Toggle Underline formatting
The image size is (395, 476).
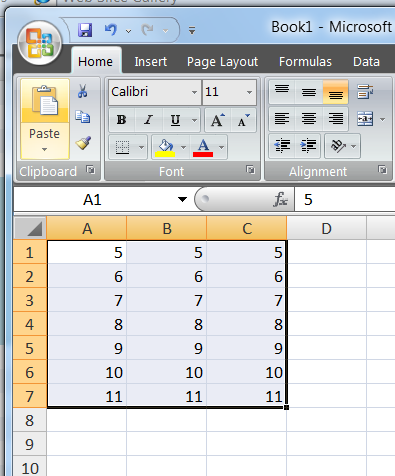[175, 120]
